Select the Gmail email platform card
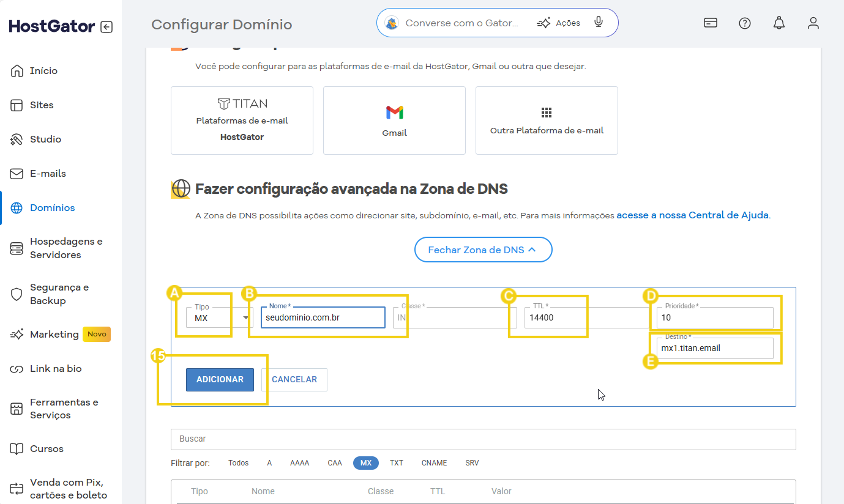The height and width of the screenshot is (504, 844). pyautogui.click(x=394, y=120)
